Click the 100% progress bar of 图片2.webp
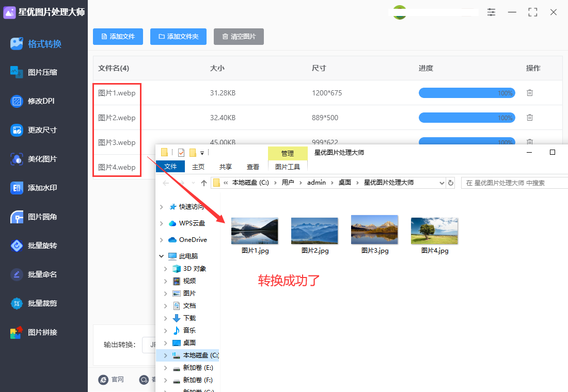 pyautogui.click(x=467, y=117)
